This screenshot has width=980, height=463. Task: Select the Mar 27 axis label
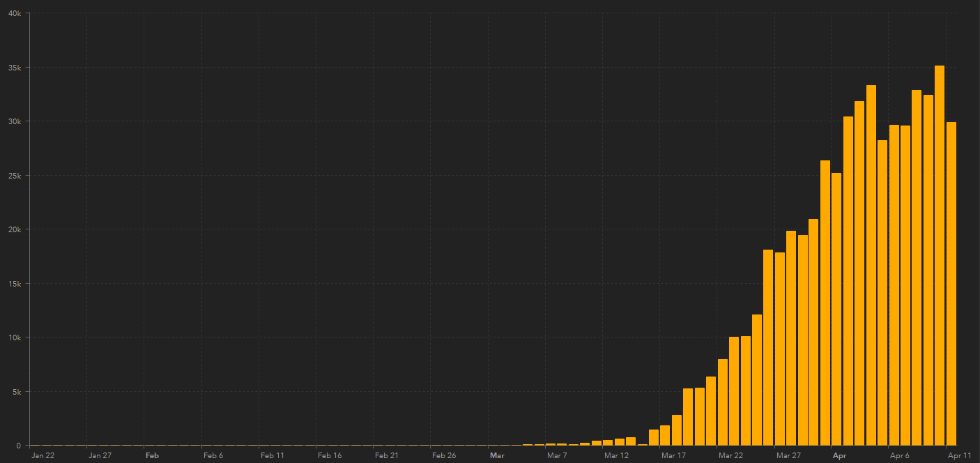click(788, 455)
